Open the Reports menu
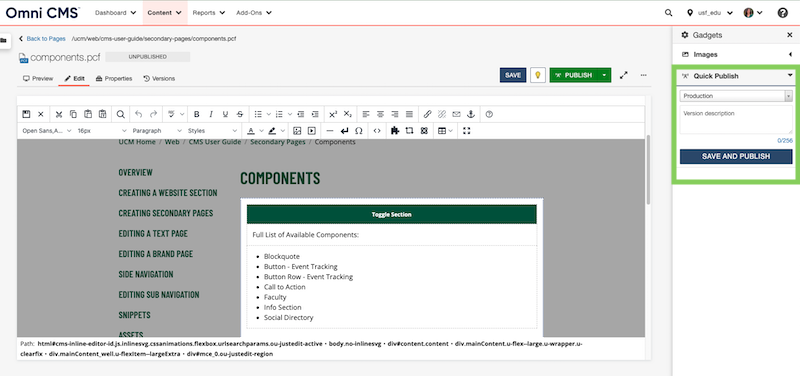Screen dimensions: 800x376 [209, 13]
